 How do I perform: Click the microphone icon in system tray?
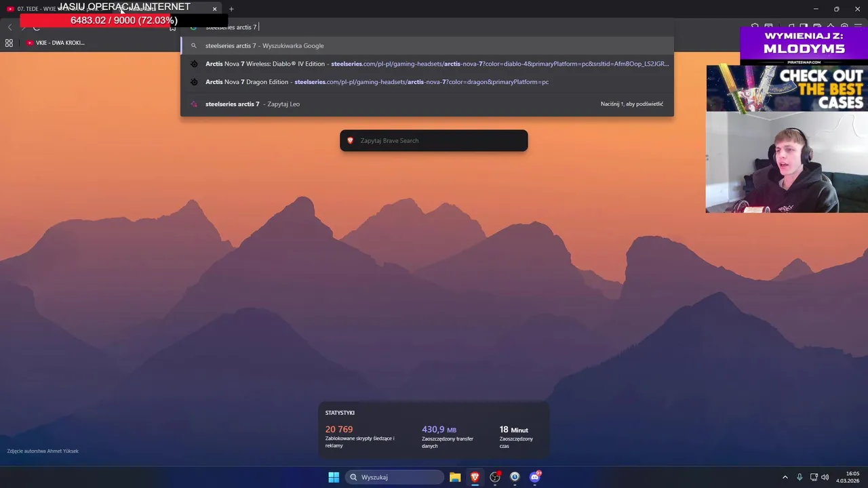[800, 477]
